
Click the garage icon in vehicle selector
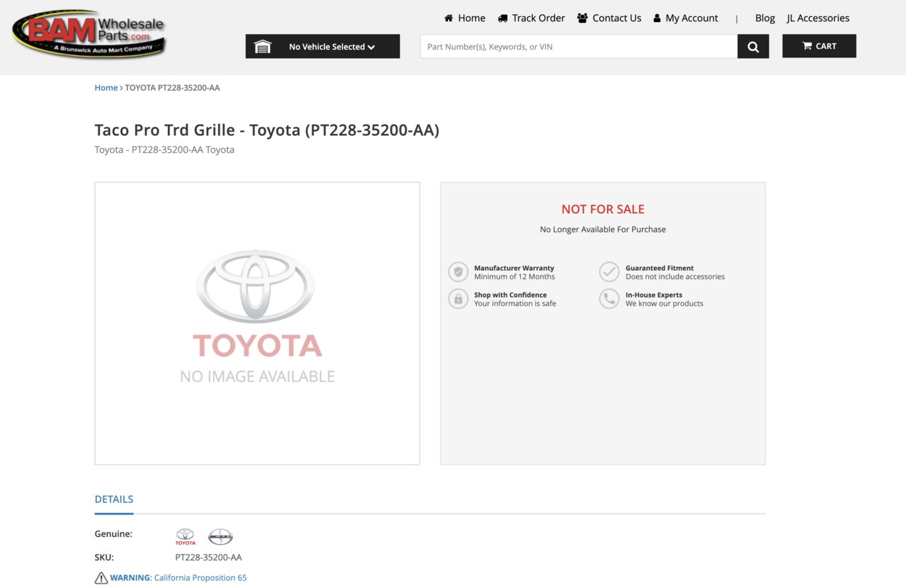[x=263, y=47]
